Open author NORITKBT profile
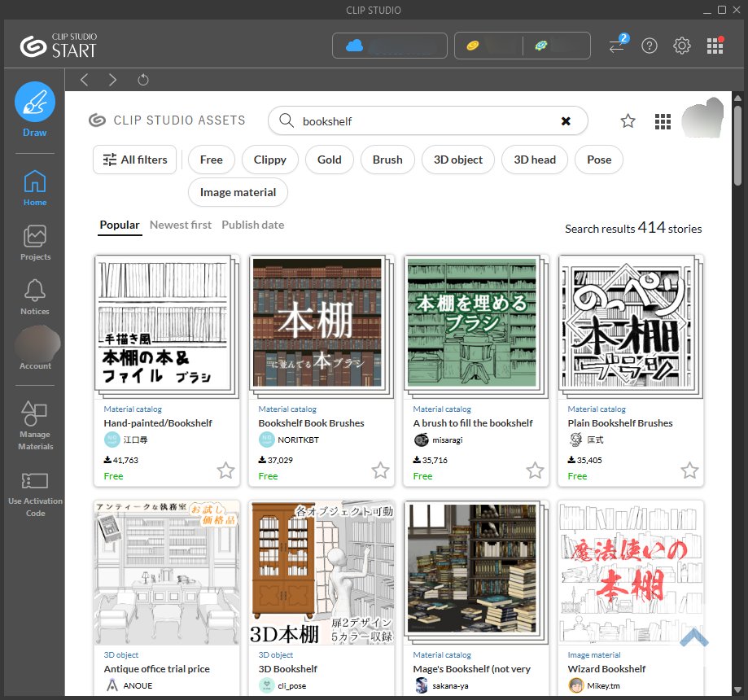Viewport: 748px width, 700px height. point(289,440)
